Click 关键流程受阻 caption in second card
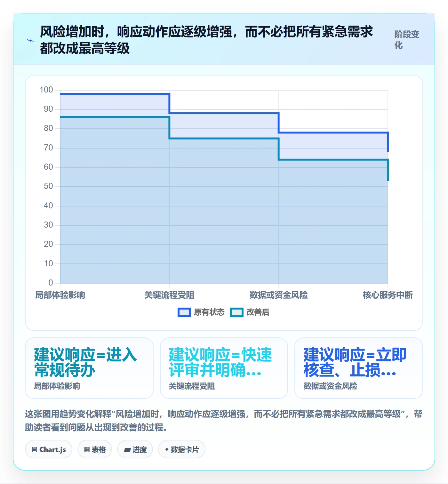Viewport: 448px width, 484px height. coord(192,386)
